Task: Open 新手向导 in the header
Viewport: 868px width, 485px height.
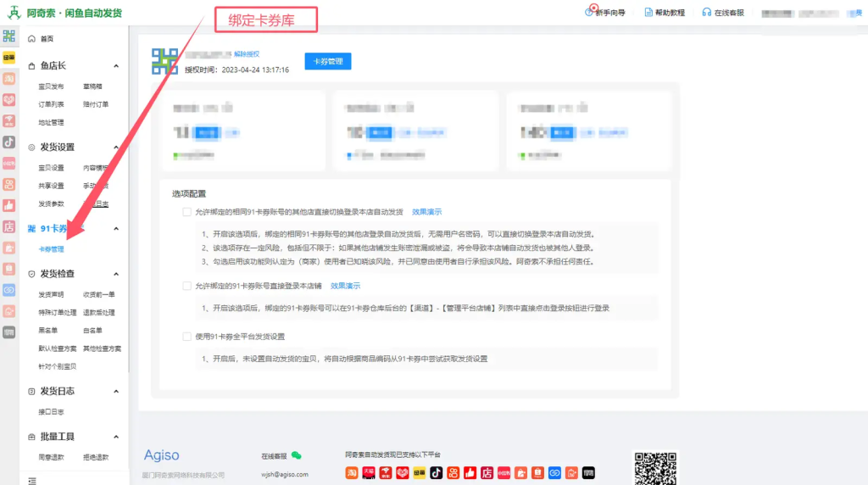Action: 610,13
